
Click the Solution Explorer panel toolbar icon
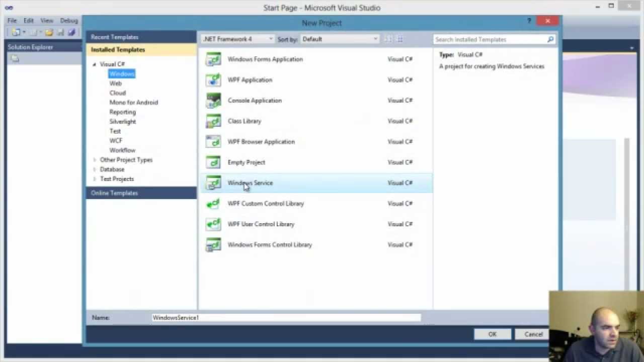click(15, 58)
